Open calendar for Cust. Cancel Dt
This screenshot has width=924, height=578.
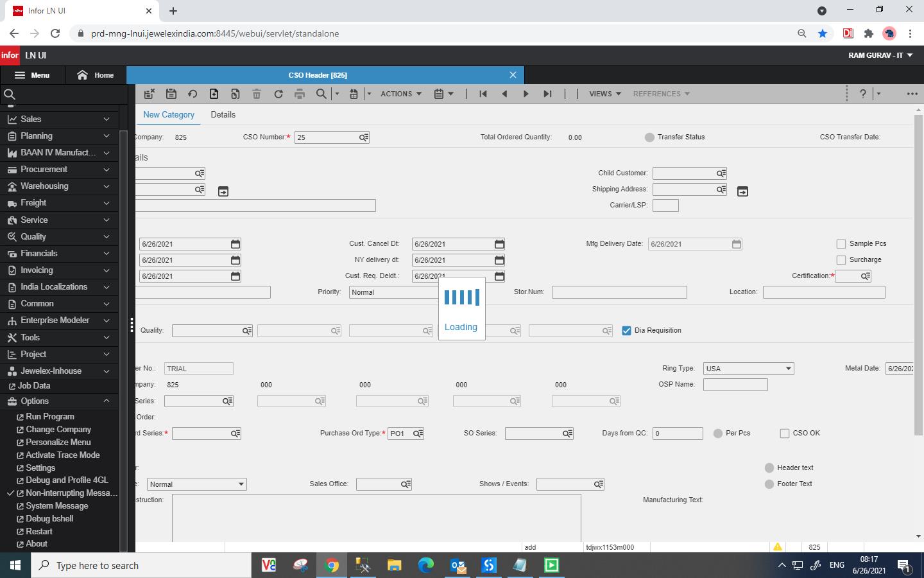499,244
